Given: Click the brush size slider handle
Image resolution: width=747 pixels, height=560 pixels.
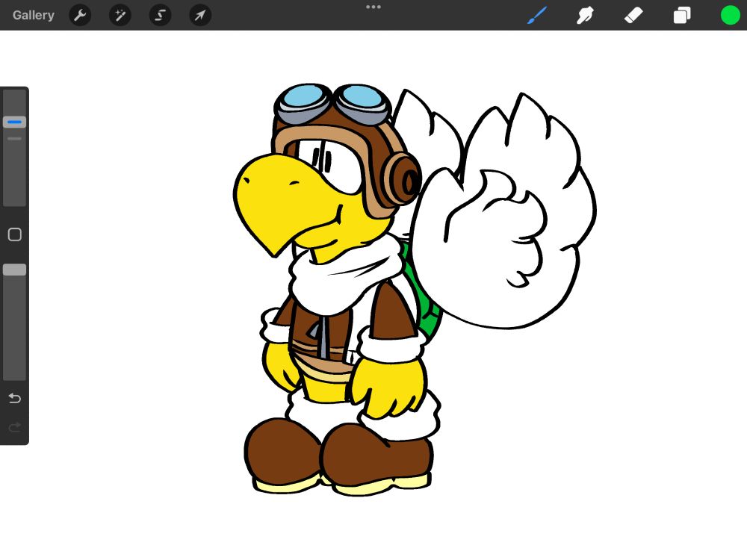Looking at the screenshot, I should click(x=14, y=122).
